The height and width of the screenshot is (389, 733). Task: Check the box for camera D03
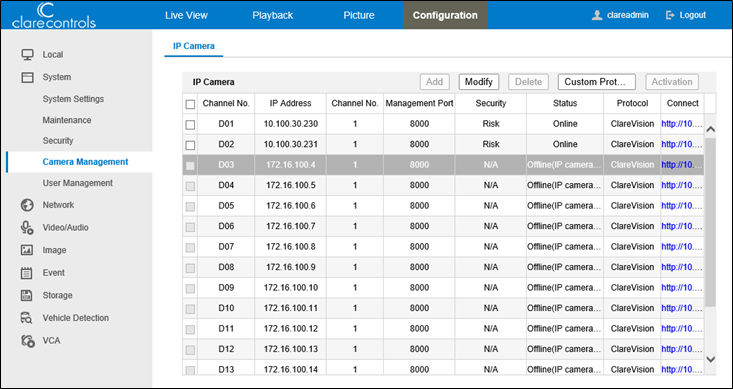tap(190, 166)
